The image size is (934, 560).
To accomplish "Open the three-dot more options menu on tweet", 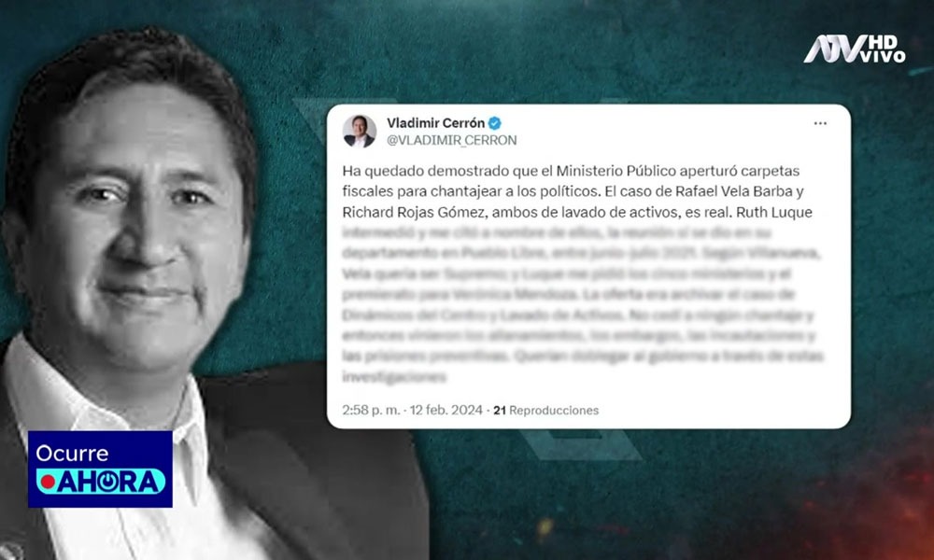I will coord(820,123).
